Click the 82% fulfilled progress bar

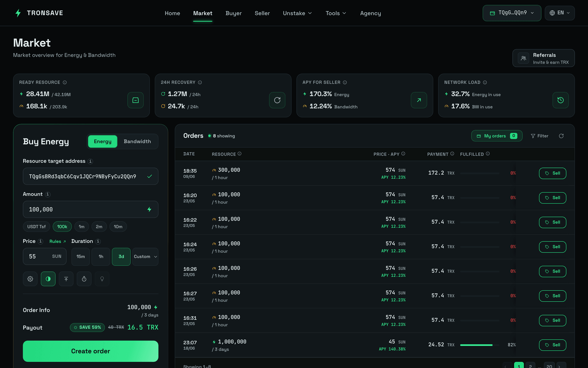point(479,345)
